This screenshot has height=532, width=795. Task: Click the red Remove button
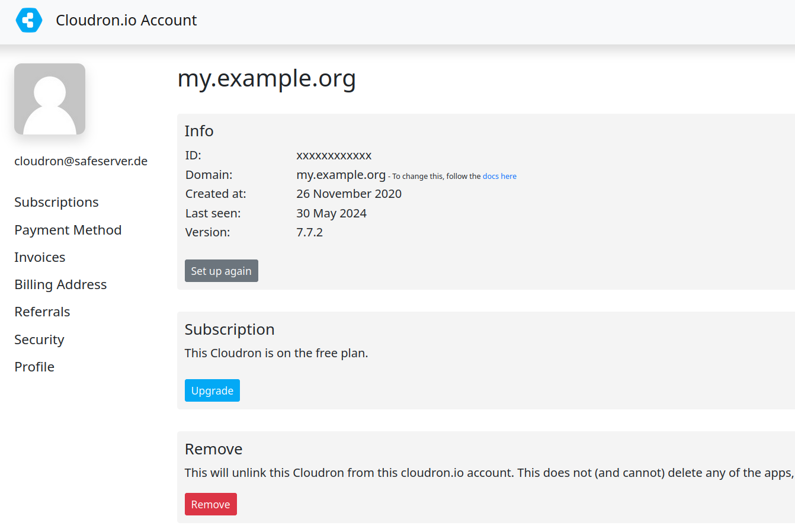point(210,504)
